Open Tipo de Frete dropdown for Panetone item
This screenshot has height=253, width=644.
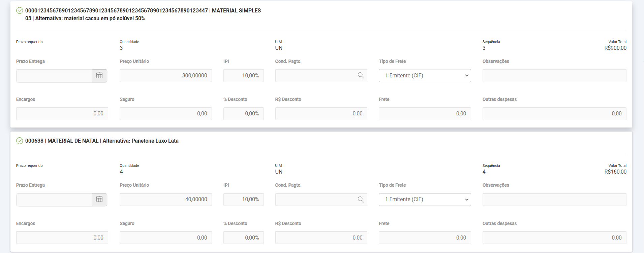click(x=425, y=199)
